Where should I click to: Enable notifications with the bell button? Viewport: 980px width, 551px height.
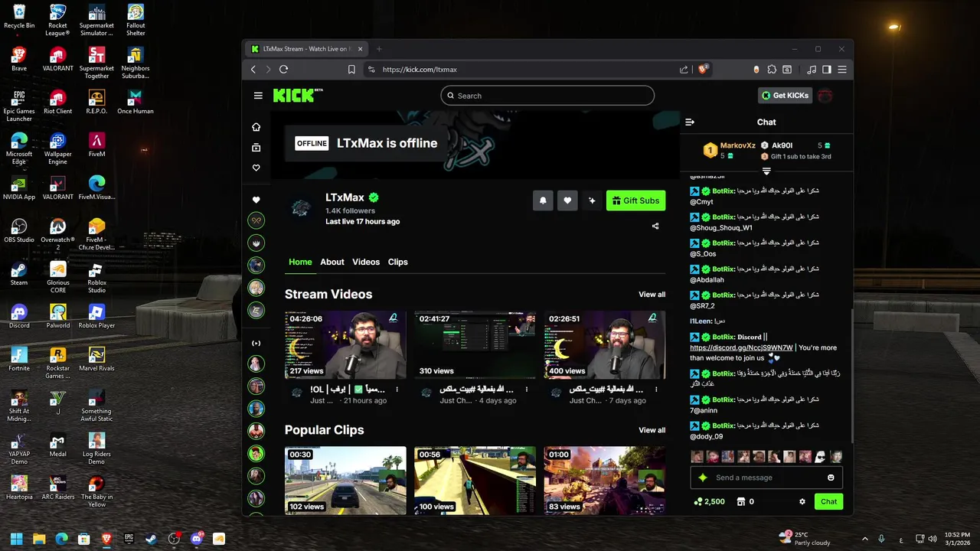(543, 201)
